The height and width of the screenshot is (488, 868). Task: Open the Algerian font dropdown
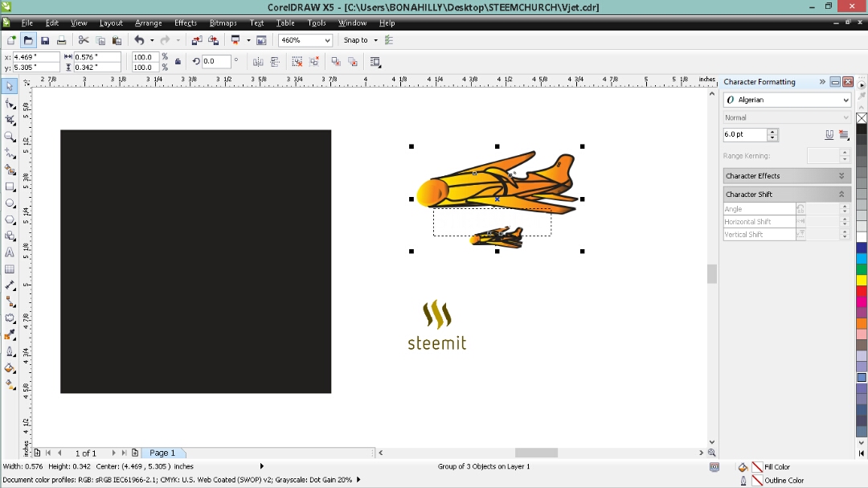(845, 100)
